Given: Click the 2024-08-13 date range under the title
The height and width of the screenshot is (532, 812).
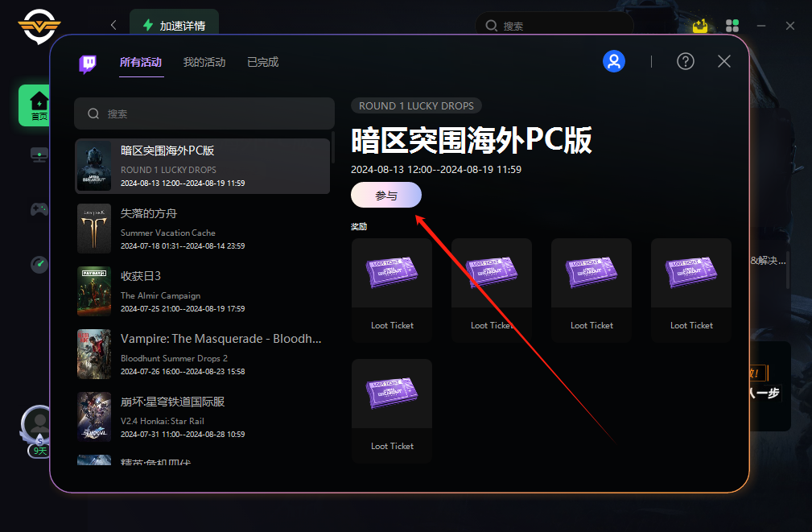Looking at the screenshot, I should (x=436, y=169).
